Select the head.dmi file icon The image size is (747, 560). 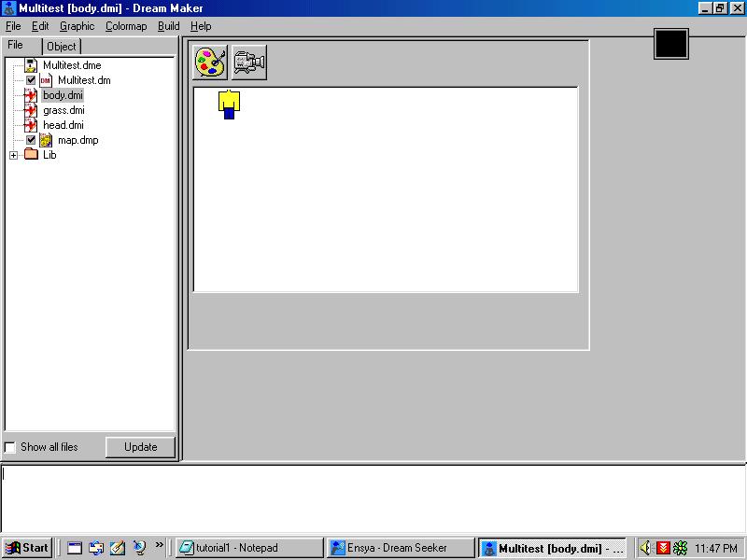(x=30, y=125)
